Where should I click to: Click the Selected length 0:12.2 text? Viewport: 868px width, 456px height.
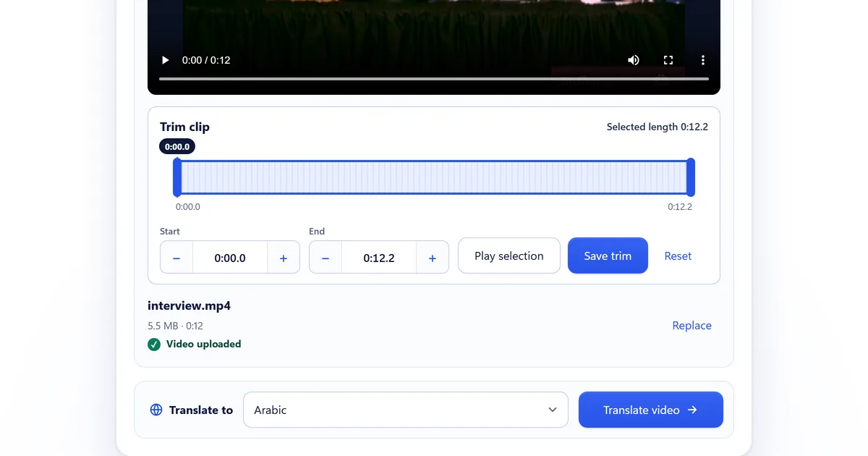[x=658, y=127]
